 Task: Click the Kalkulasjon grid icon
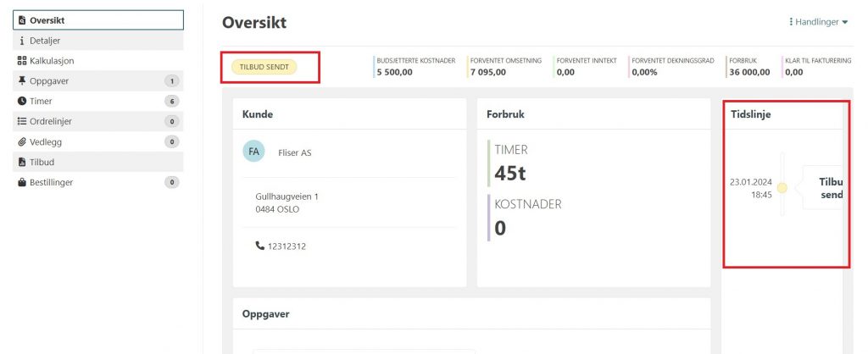pos(22,61)
